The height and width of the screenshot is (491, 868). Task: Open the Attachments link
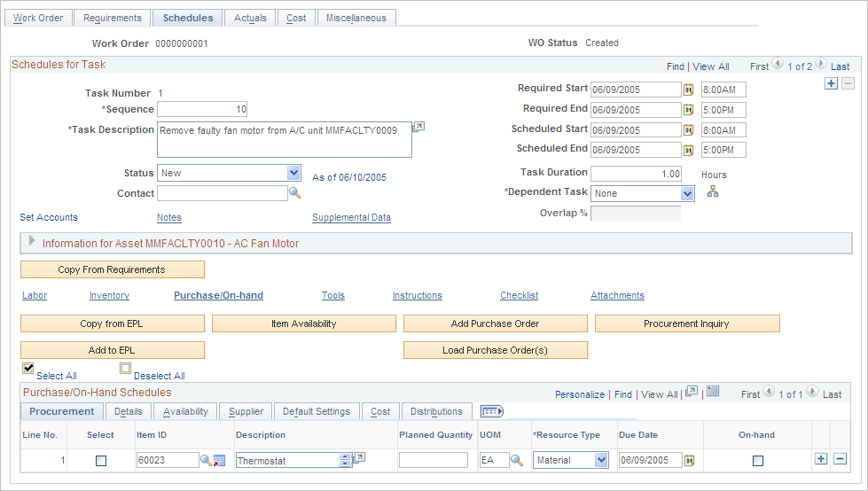tap(617, 296)
